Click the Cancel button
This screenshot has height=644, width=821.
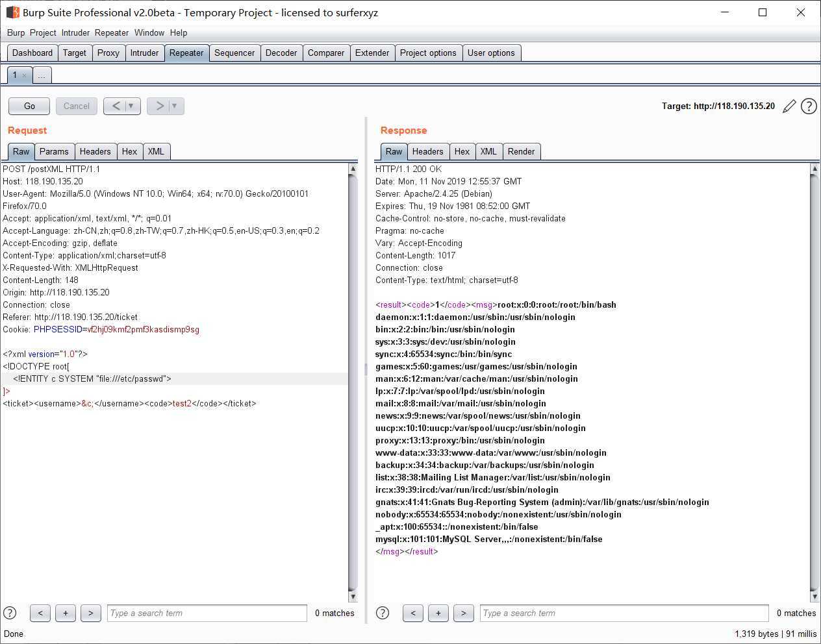click(77, 106)
